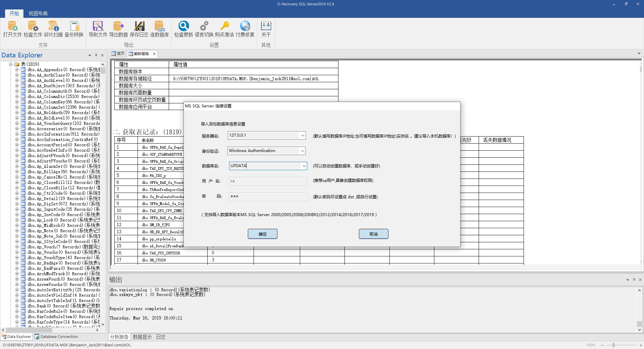Click 导出数据 export data icon
Screen dimensions: 644x349
click(x=118, y=29)
